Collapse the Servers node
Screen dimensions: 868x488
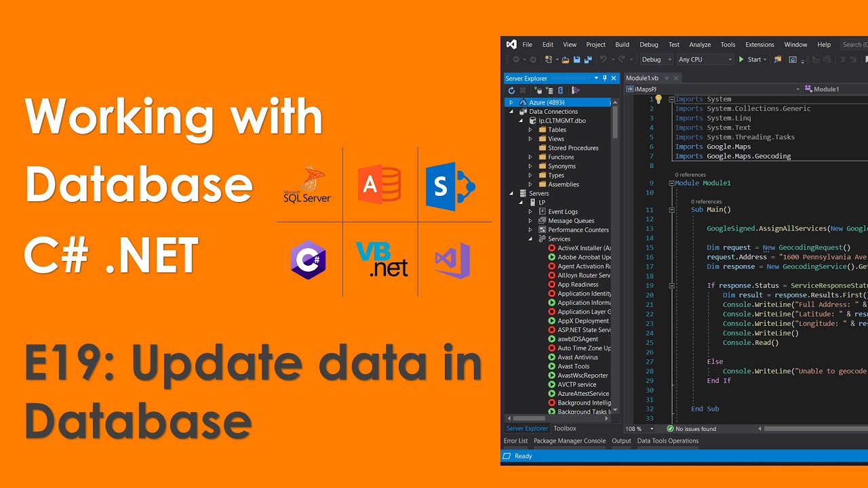(511, 193)
